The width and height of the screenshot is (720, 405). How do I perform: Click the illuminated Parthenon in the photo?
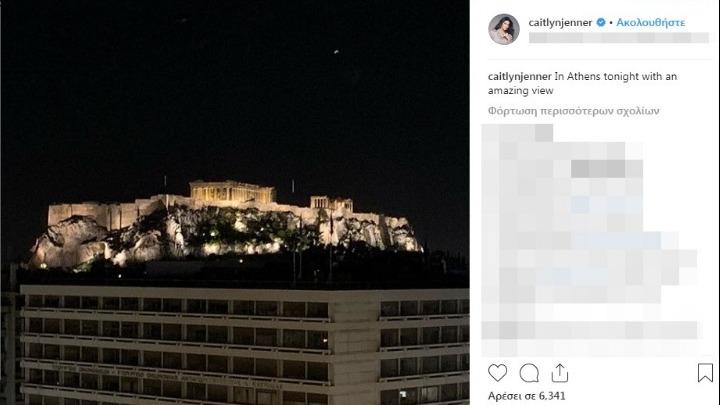point(232,191)
